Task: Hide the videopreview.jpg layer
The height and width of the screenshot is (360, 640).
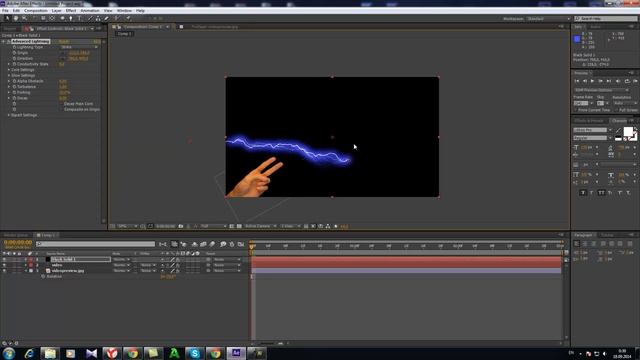Action: pos(4,271)
